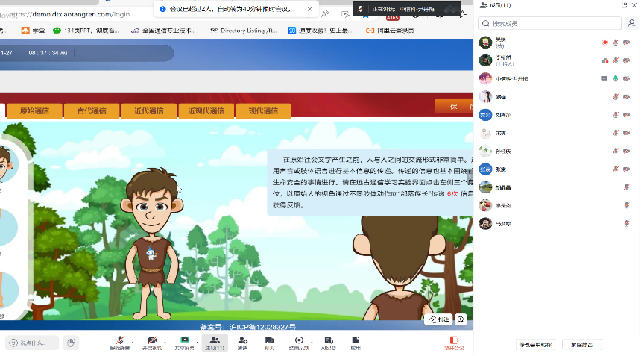Click the add member icon beside search

tap(631, 23)
